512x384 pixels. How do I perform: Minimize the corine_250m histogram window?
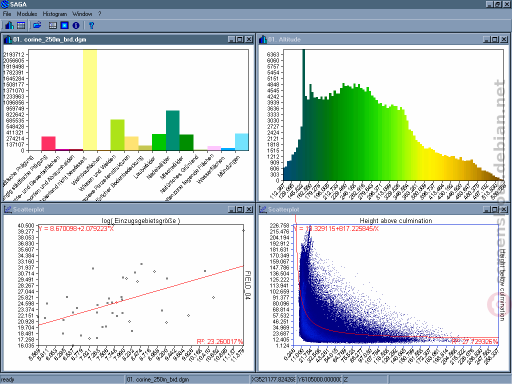pos(232,39)
